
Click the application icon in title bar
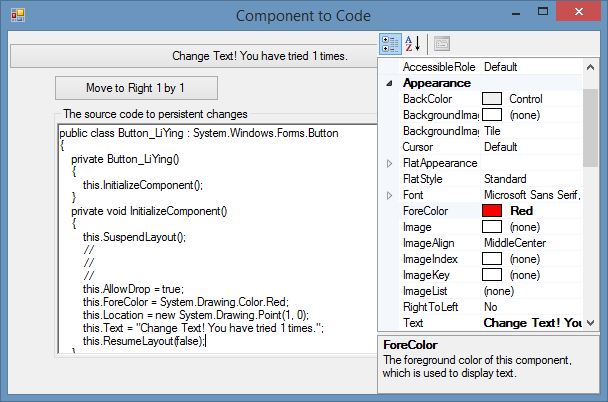[18, 16]
